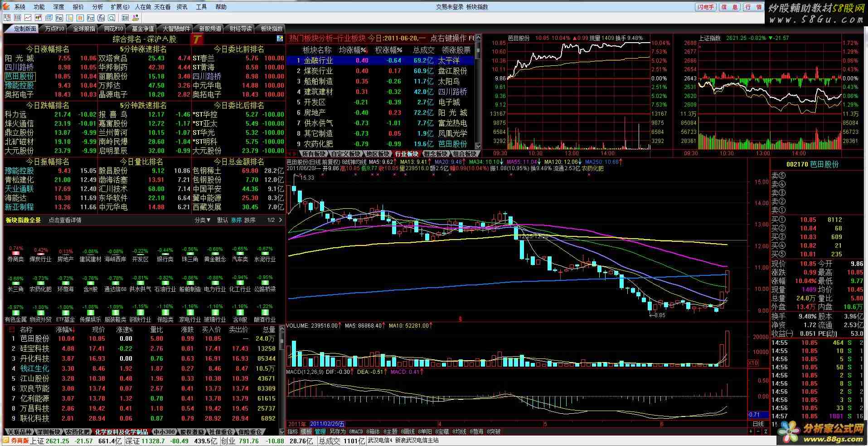868x446 pixels.
Task: Click the yellow note toolbar icon
Action: point(69,18)
